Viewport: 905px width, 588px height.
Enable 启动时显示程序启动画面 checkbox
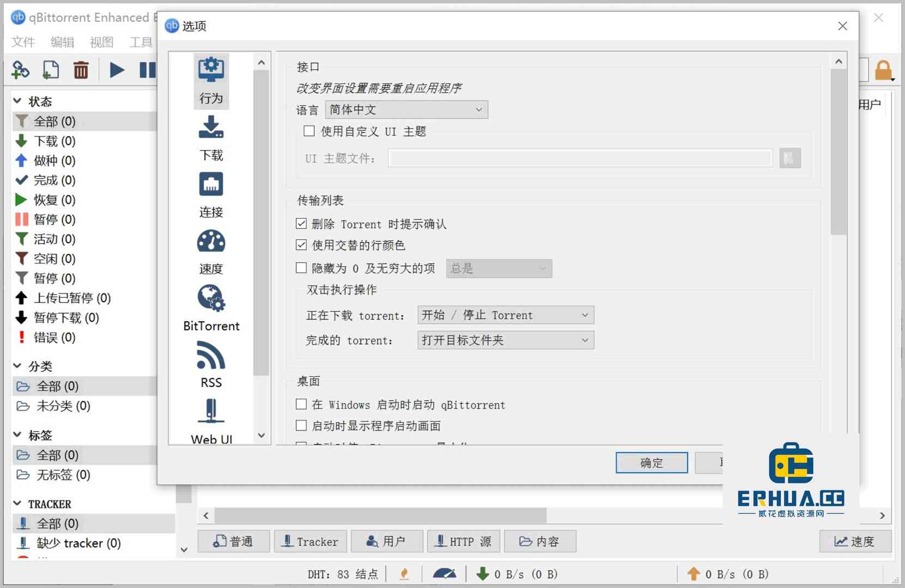pos(301,425)
